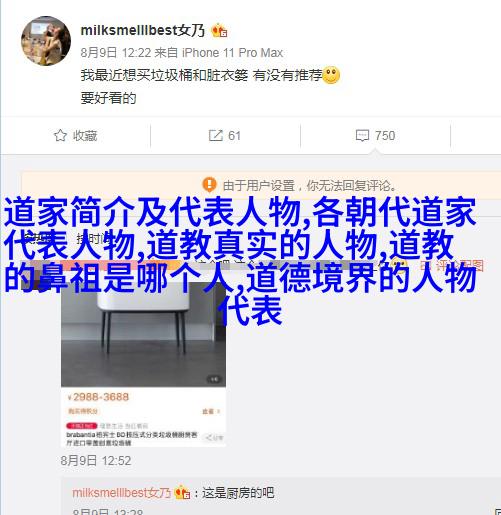Click the reply author milksmellibest女乃 name
Screen dimensions: 501x515
pos(121,493)
